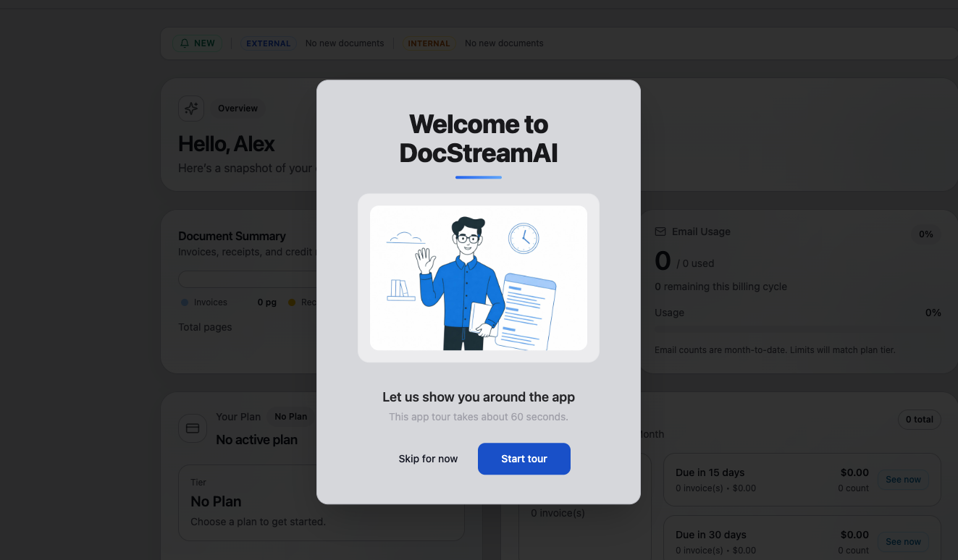Select the EXTERNAL documents badge
The width and height of the screenshot is (958, 560).
(268, 43)
